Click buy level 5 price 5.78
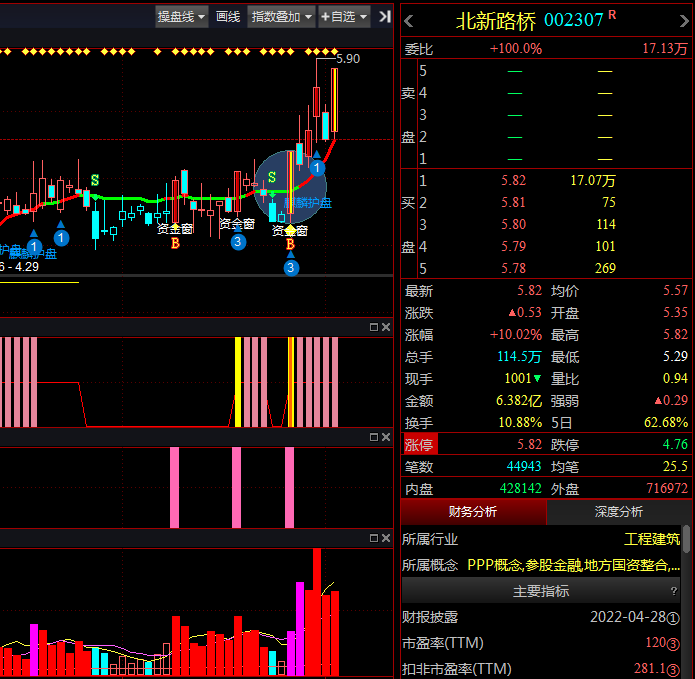Viewport: 695px width, 679px height. click(513, 268)
